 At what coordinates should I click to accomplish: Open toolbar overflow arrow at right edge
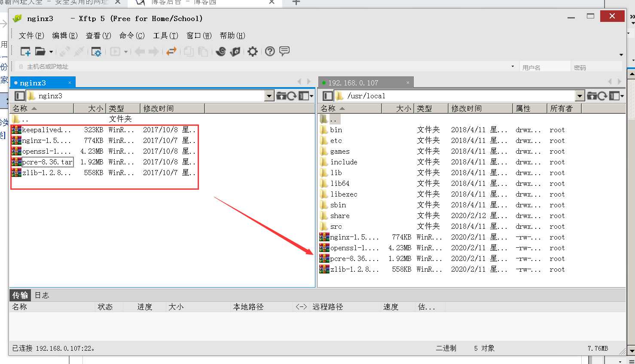[x=621, y=55]
